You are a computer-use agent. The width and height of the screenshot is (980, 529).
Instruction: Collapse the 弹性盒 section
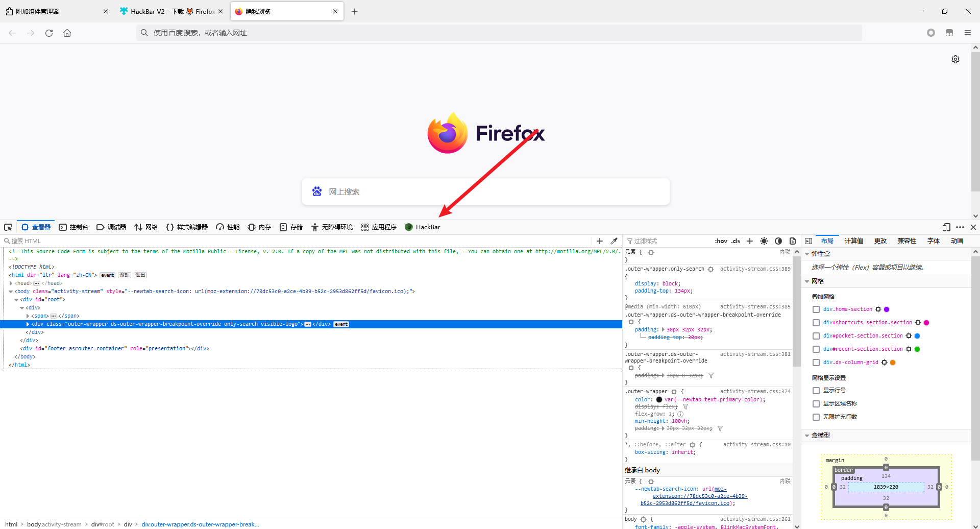807,254
